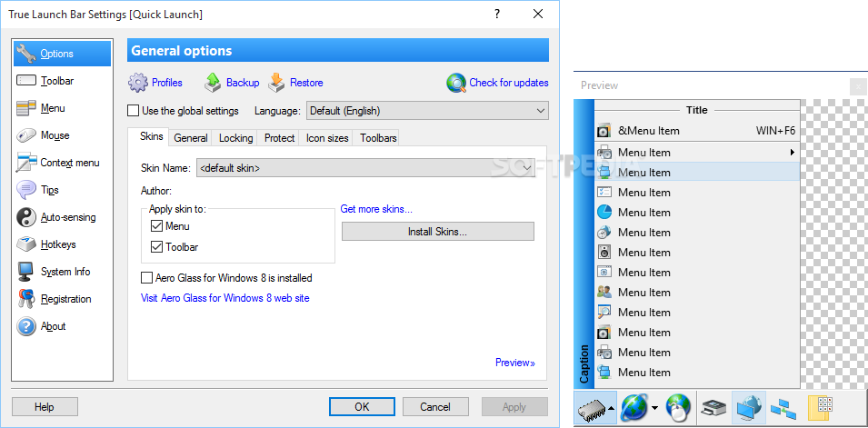This screenshot has width=868, height=428.
Task: Open the Options section wrench icon
Action: [x=26, y=54]
